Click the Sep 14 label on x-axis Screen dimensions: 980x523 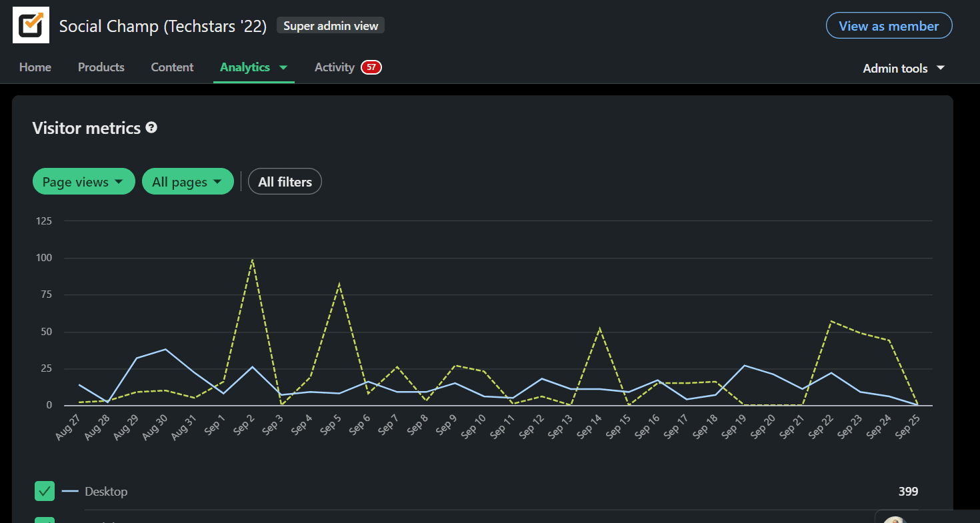tap(589, 426)
